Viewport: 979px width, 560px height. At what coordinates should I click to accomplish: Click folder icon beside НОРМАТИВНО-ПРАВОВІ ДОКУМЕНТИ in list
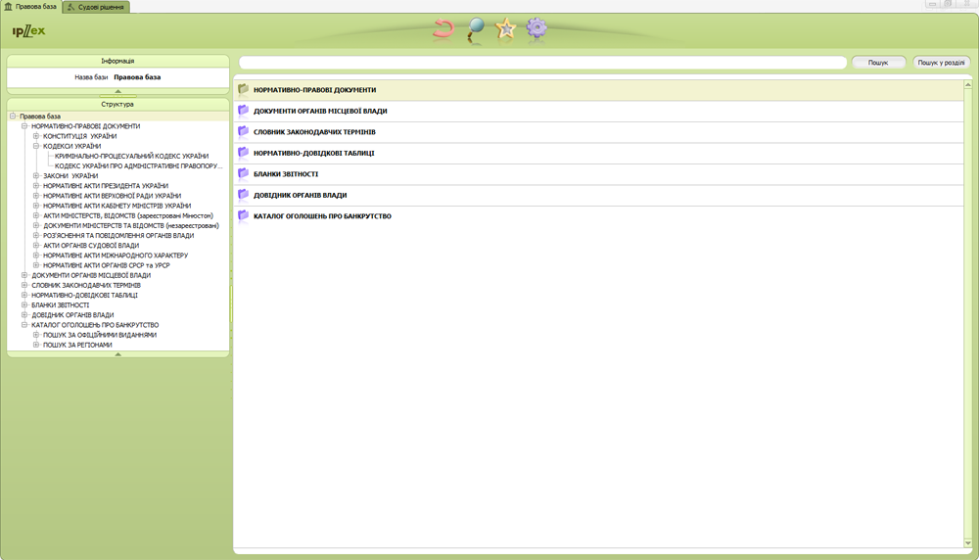244,89
